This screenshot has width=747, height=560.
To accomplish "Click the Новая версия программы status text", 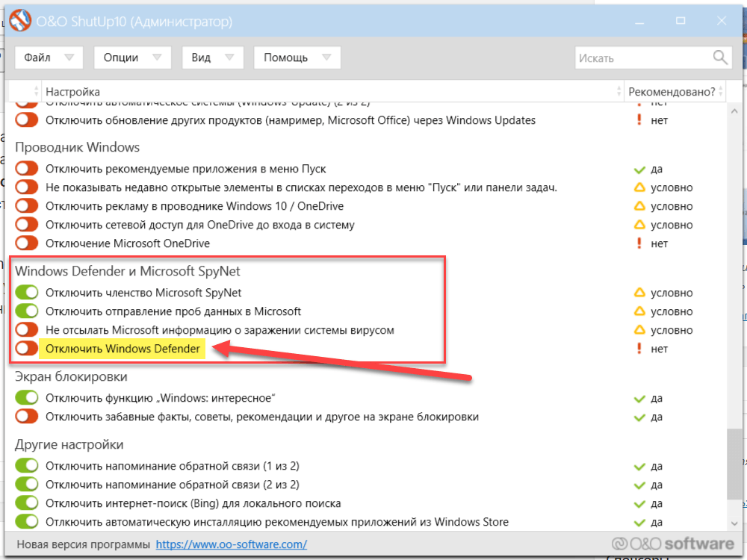I will 84,544.
